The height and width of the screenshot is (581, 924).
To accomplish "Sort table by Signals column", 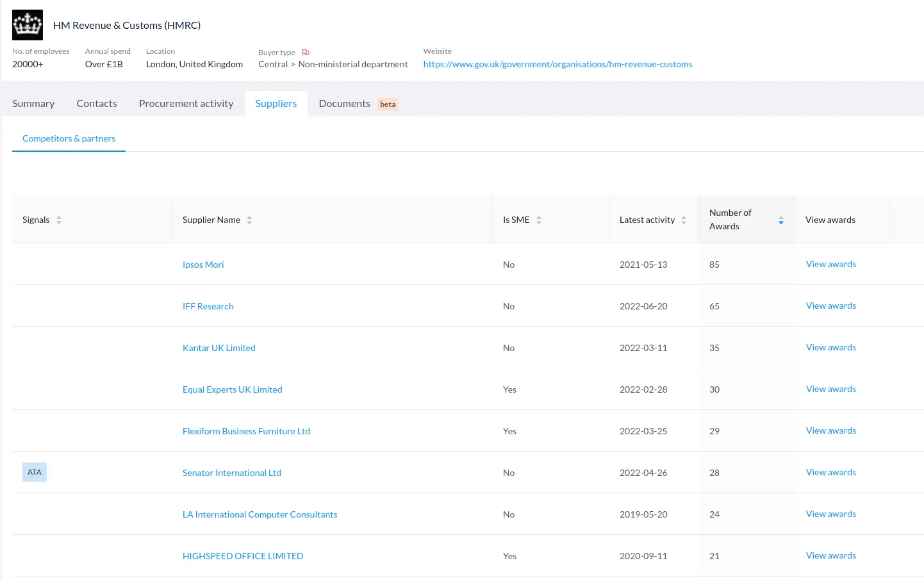I will pos(59,220).
